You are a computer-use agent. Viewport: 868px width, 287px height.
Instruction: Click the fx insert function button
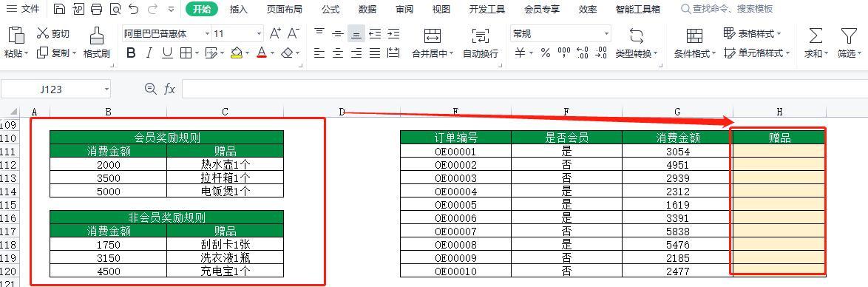[x=169, y=89]
